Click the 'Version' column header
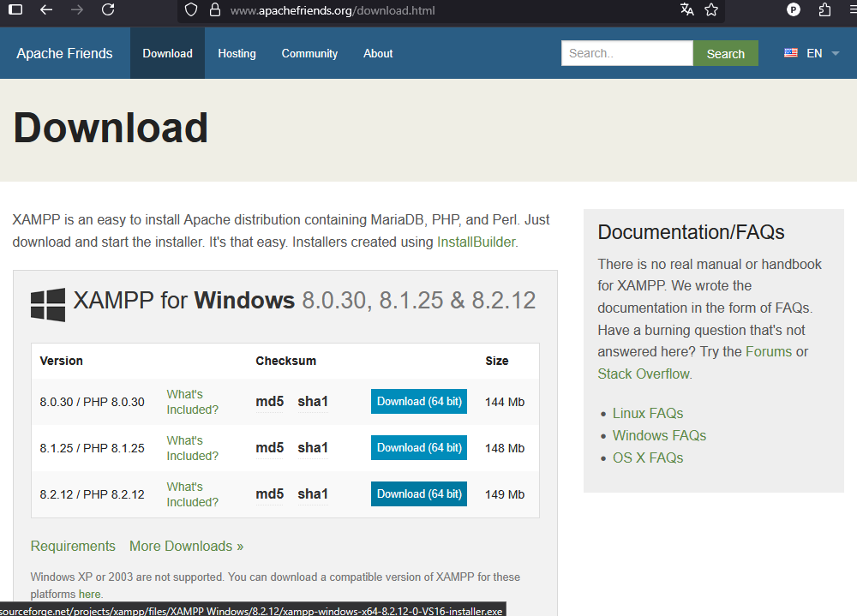The image size is (857, 616). (61, 361)
